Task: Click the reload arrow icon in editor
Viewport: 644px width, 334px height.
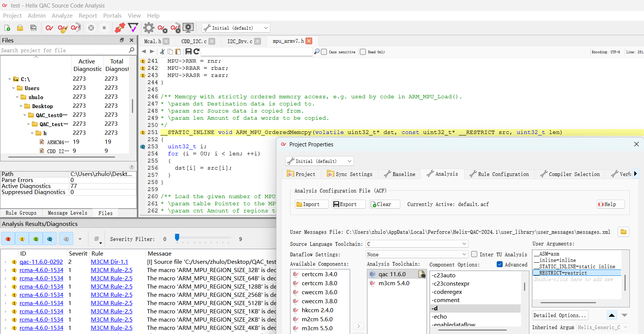Action: 196,51
